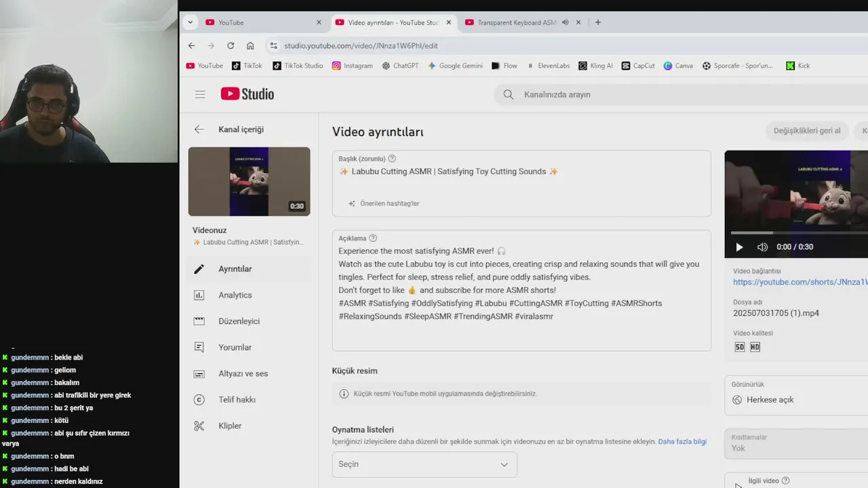Open the Görünürlük Herkese açık selector
This screenshot has width=868, height=488.
[796, 395]
